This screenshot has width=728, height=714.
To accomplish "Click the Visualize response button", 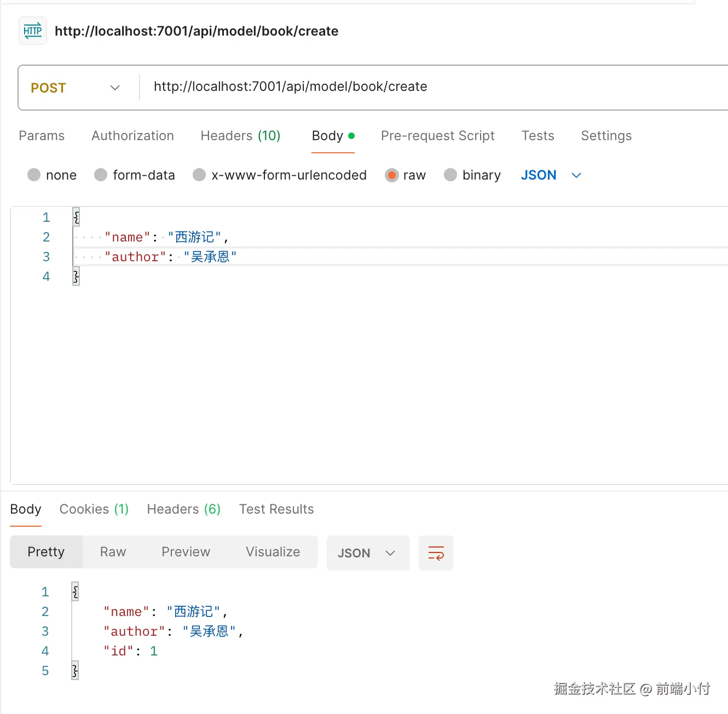I will (273, 552).
